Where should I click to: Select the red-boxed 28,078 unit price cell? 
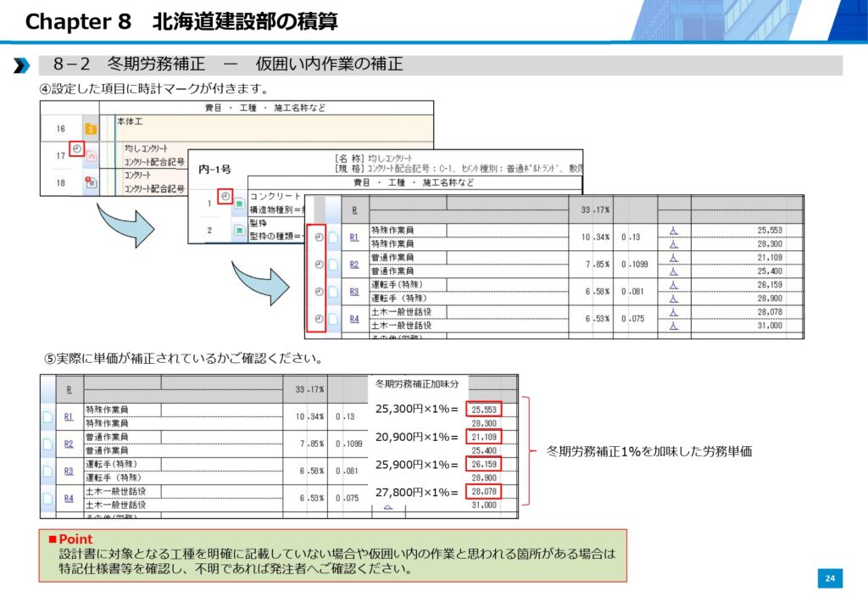coord(483,491)
